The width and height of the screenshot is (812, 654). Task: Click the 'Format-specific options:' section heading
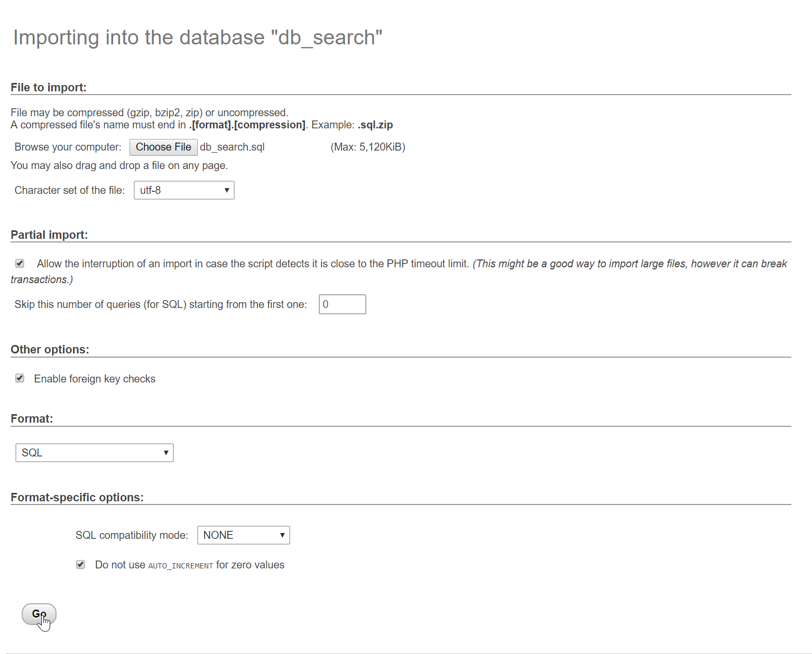[x=77, y=498]
